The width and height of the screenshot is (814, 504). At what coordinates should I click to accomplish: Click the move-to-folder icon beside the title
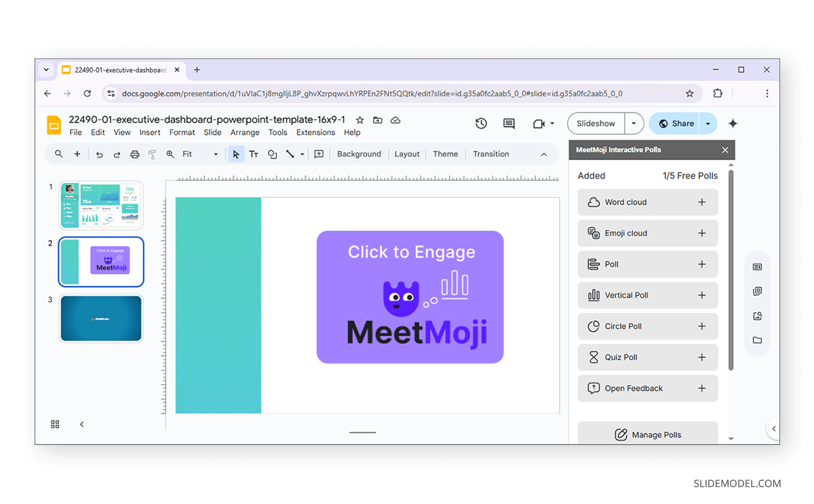point(378,120)
